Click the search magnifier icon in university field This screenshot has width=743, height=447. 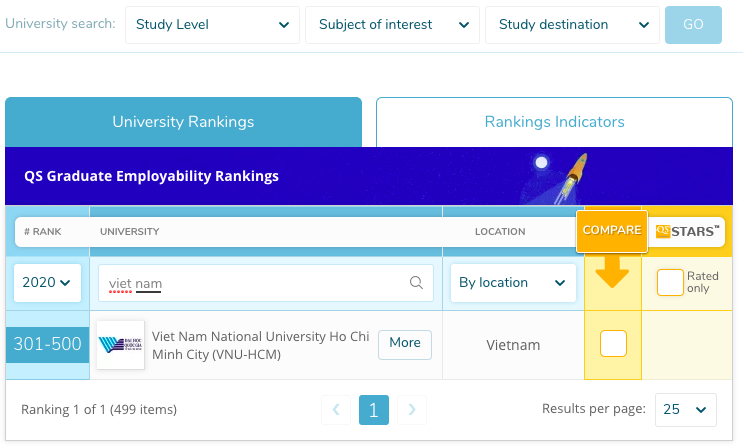(416, 283)
